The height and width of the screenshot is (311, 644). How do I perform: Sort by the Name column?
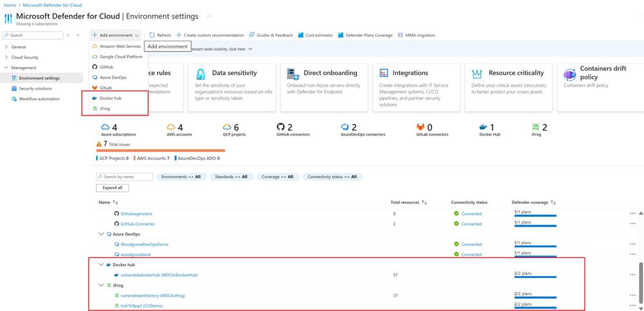[108, 203]
